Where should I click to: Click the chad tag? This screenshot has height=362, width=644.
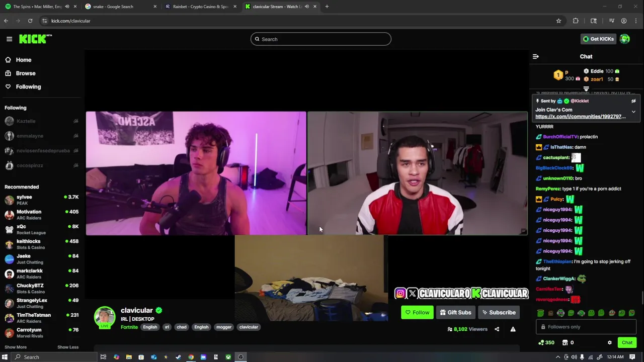[x=182, y=327]
